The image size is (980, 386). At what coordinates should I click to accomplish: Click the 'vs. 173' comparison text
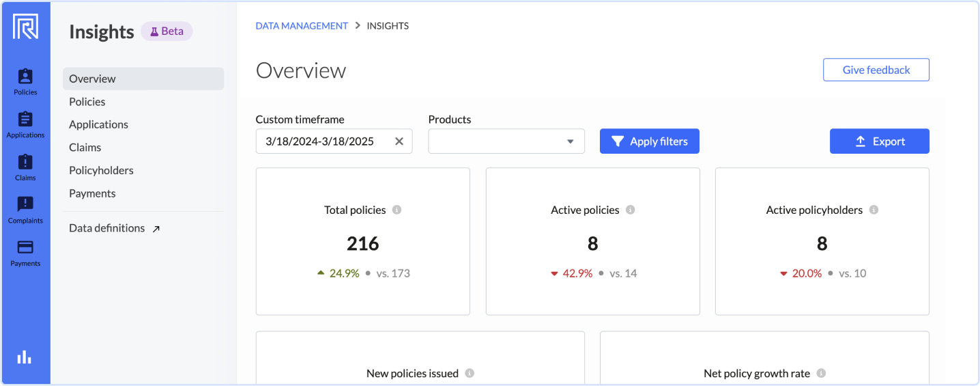(393, 273)
